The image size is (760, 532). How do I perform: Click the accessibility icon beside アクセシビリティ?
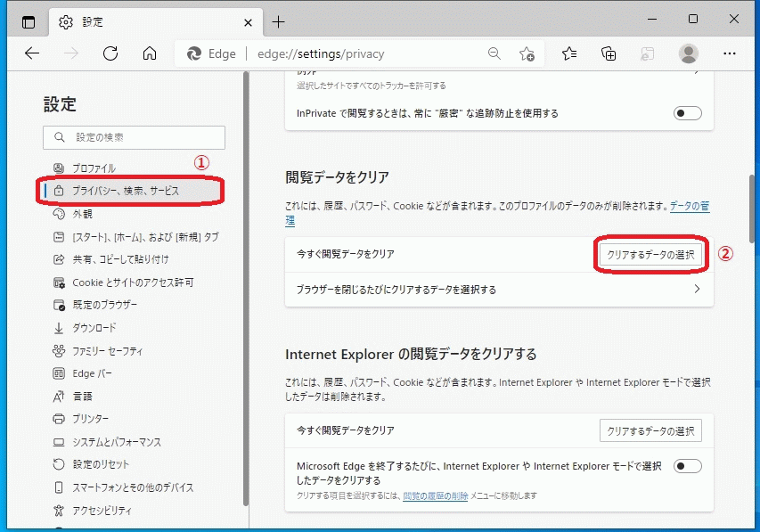click(59, 511)
